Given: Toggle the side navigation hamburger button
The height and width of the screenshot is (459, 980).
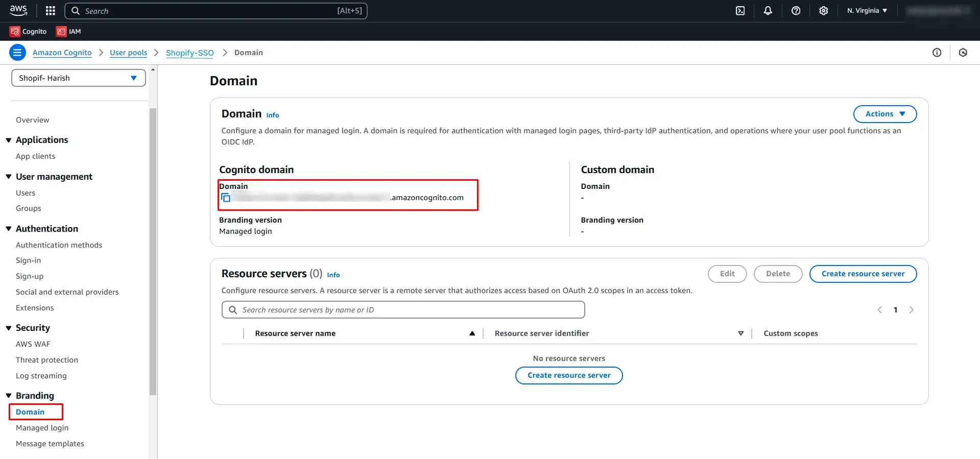Looking at the screenshot, I should [17, 52].
